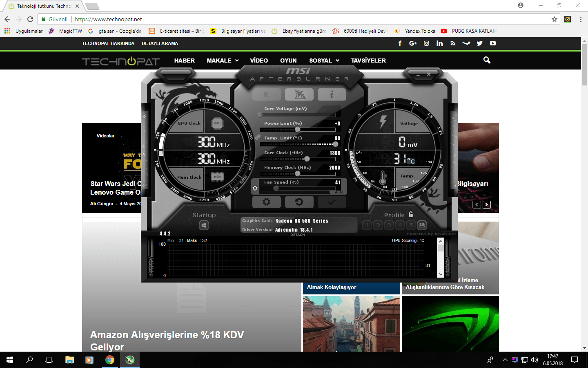Viewport: 588px width, 368px height.
Task: Open Chrome's three-dot menu
Action: point(581,19)
